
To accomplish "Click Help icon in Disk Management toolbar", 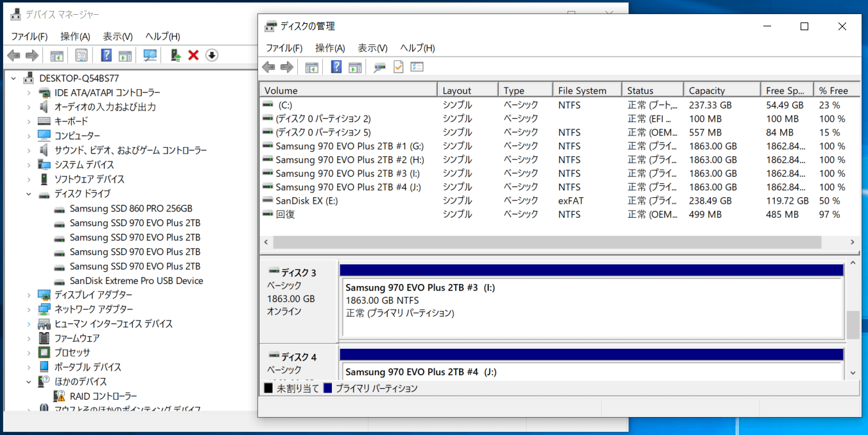I will tap(336, 67).
